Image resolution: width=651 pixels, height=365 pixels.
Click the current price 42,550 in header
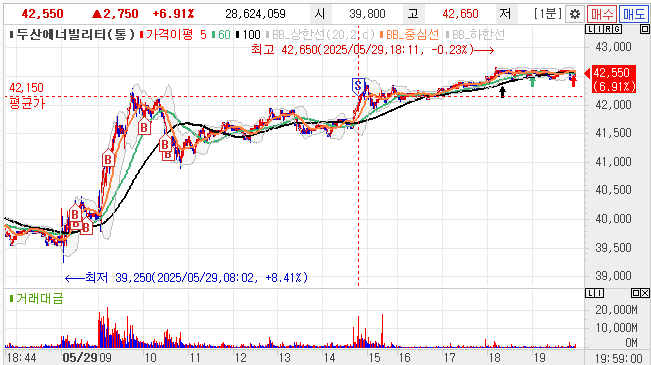pyautogui.click(x=42, y=14)
